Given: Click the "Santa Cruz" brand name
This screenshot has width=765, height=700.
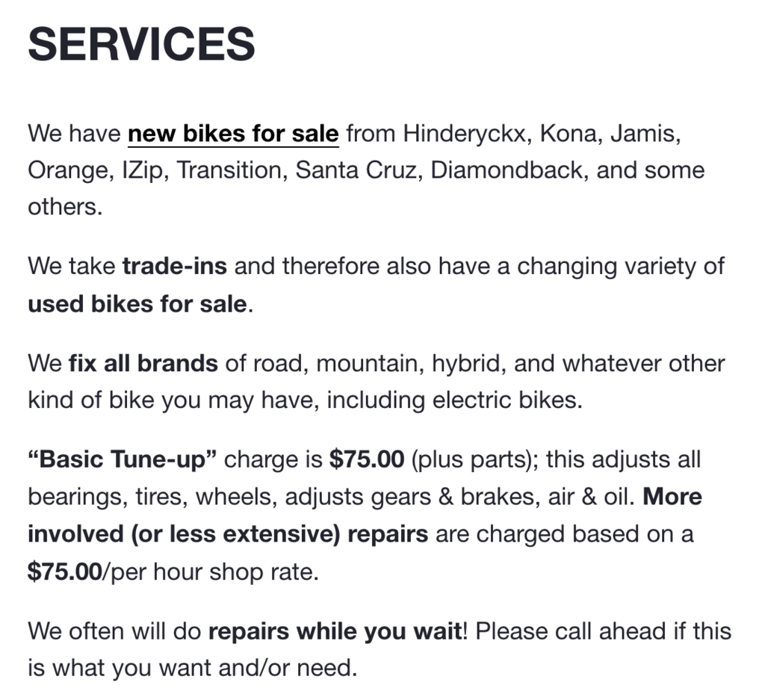Looking at the screenshot, I should coord(356,170).
